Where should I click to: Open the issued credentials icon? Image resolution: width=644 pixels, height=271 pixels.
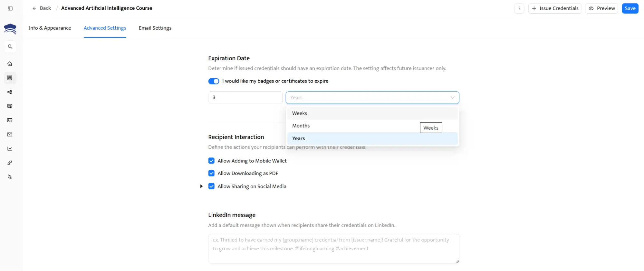[10, 106]
